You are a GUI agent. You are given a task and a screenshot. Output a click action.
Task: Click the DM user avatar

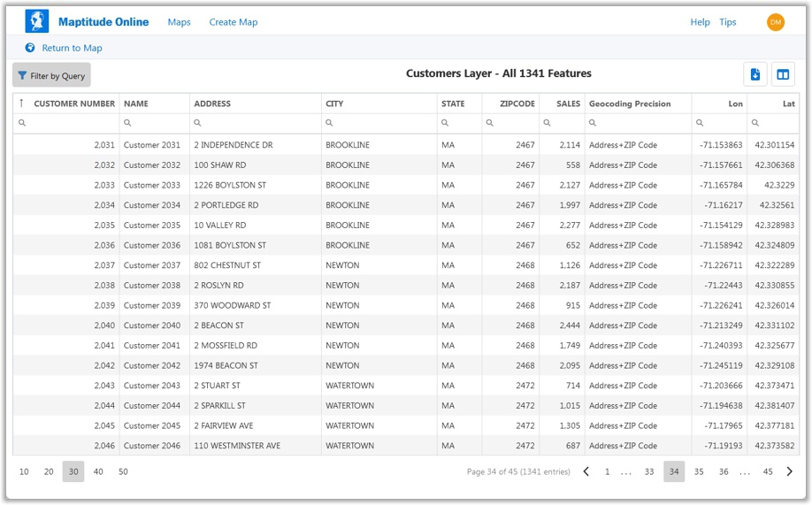pos(776,22)
